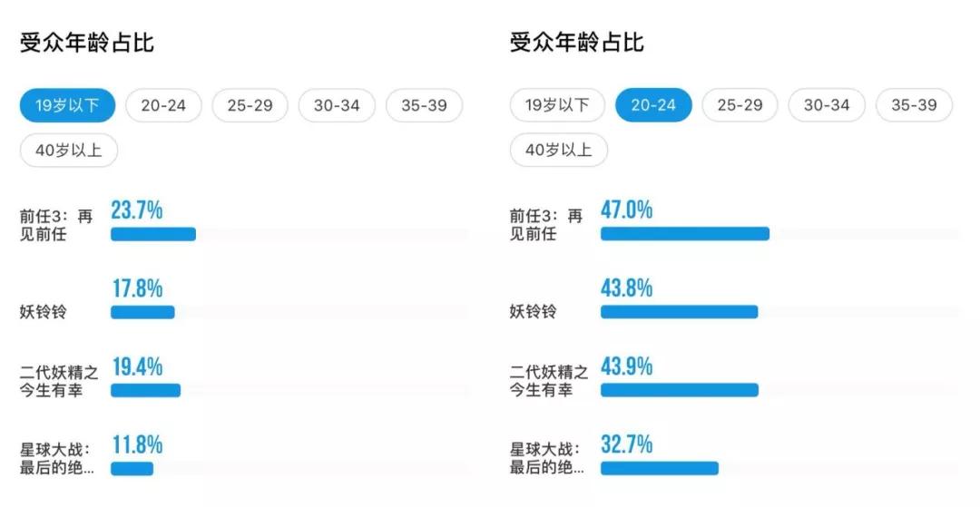The height and width of the screenshot is (507, 980).
Task: Select the 20-24 pill in left panel
Action: pyautogui.click(x=163, y=105)
